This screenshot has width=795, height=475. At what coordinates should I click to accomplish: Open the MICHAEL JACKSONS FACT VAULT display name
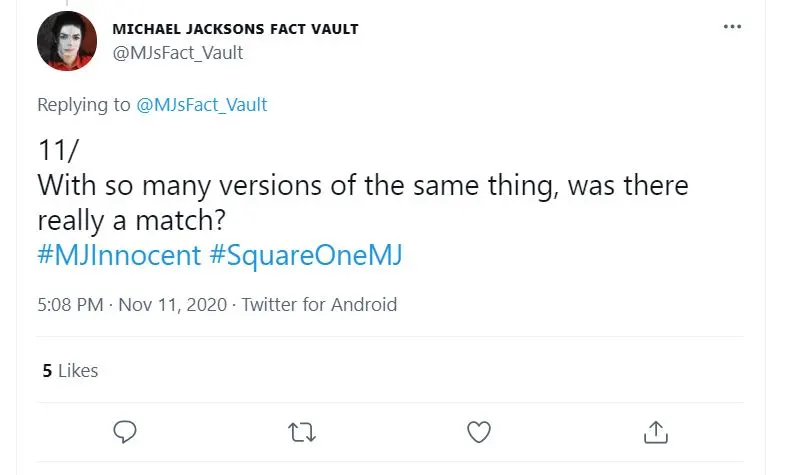click(x=234, y=29)
